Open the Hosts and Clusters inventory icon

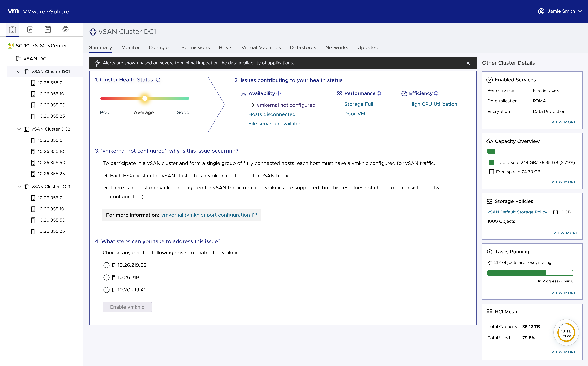[12, 30]
